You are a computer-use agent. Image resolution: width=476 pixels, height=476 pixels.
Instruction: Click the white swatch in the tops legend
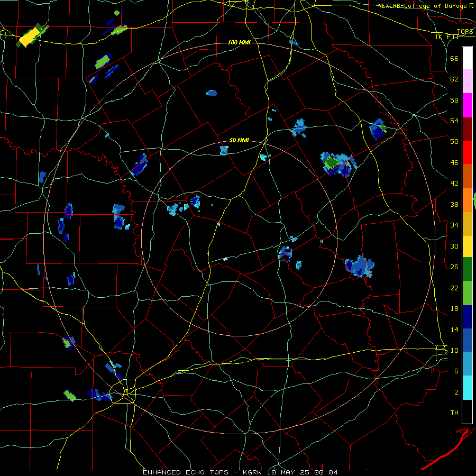467,58
